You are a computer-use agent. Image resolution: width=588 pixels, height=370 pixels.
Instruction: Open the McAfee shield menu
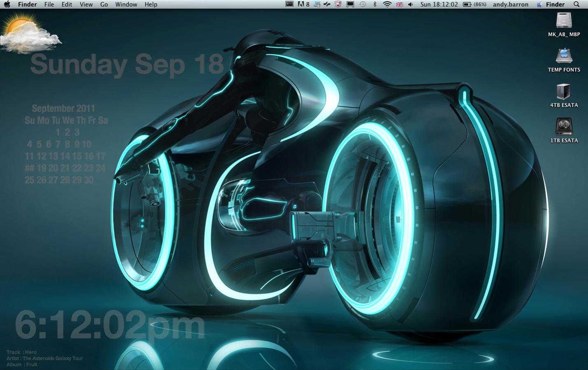[338, 4]
